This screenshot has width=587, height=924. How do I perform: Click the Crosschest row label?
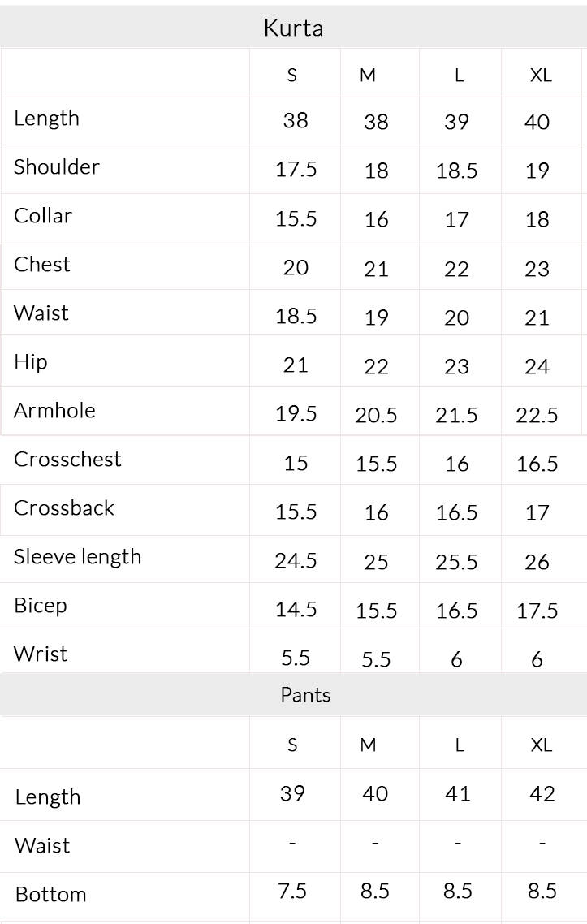[67, 460]
